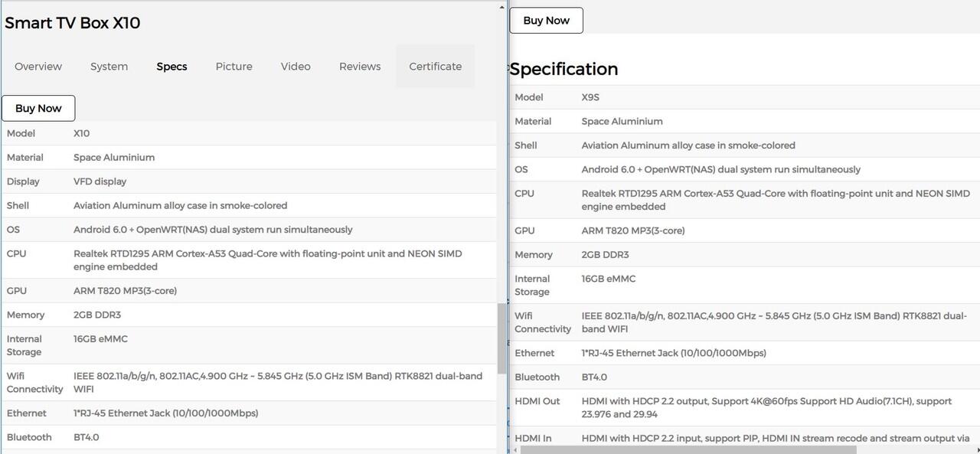Viewport: 980px width, 454px height.
Task: Click Internal Storage label in X10 pane
Action: point(24,345)
